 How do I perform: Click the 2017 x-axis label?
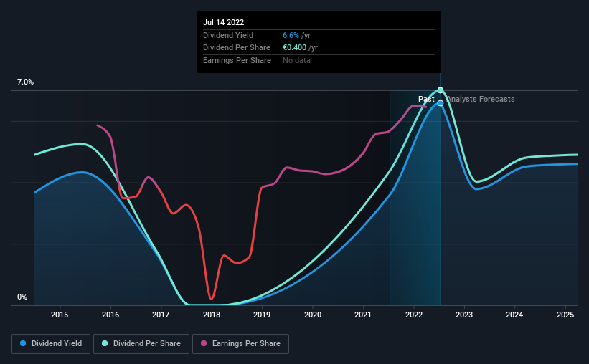(x=161, y=315)
